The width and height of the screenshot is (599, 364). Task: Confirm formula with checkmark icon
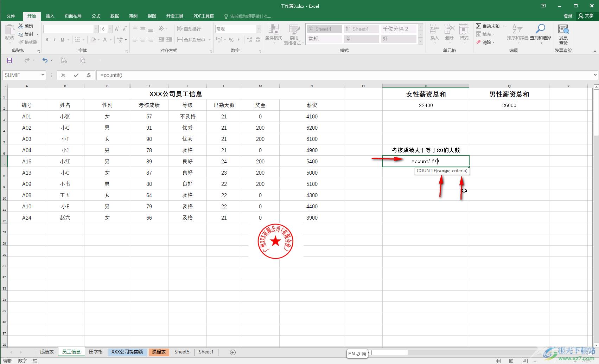tap(76, 75)
